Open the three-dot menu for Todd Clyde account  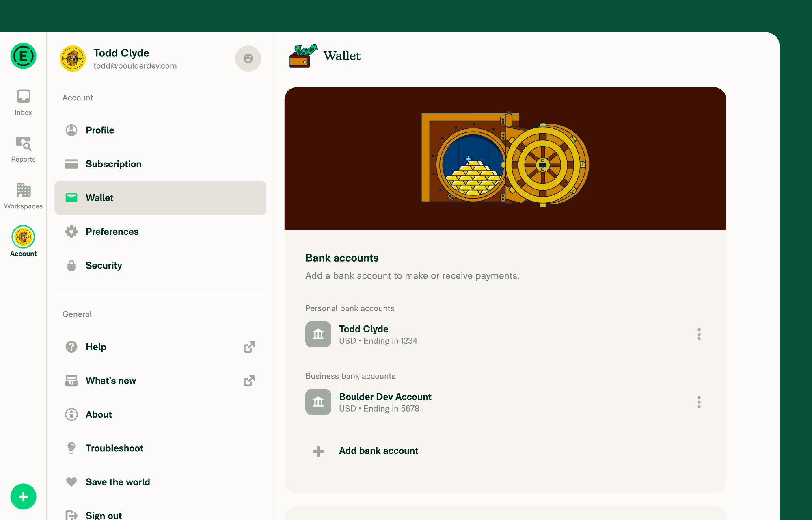click(699, 334)
